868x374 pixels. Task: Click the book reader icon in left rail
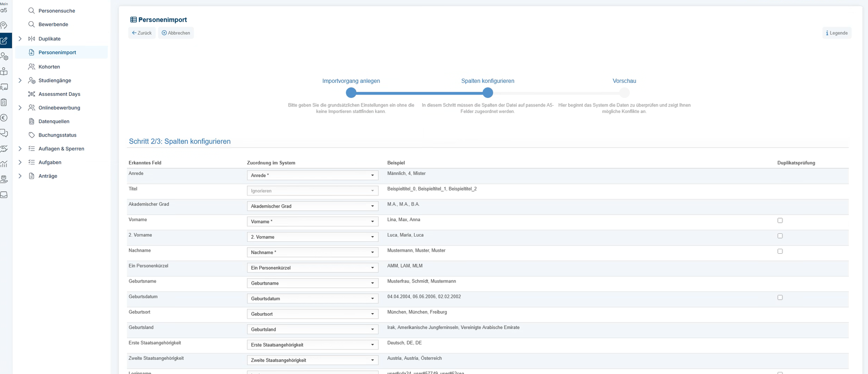pyautogui.click(x=4, y=71)
